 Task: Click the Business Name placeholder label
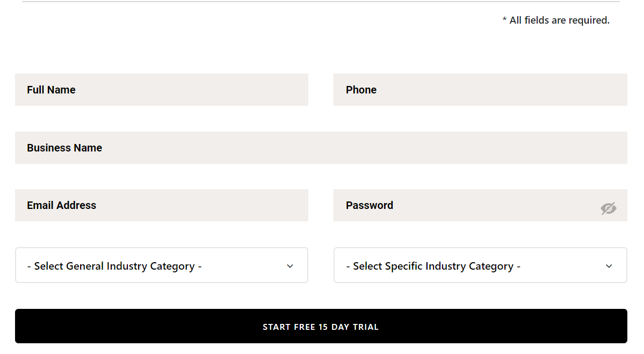click(64, 148)
